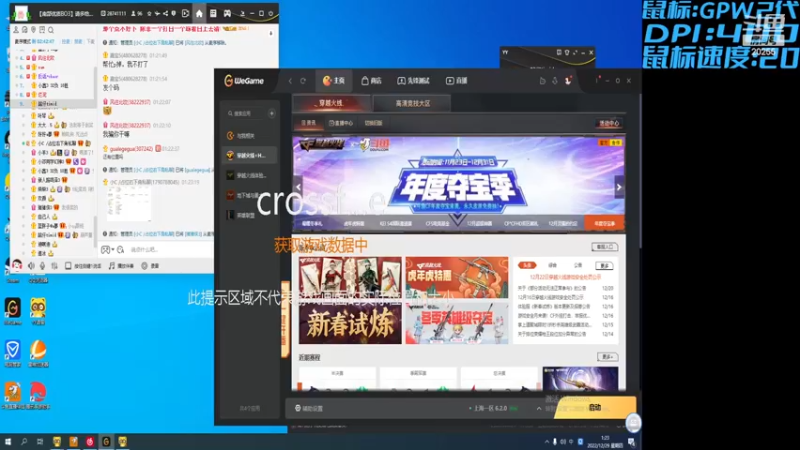
Task: Toggle YY microphone mute
Action: [42, 266]
